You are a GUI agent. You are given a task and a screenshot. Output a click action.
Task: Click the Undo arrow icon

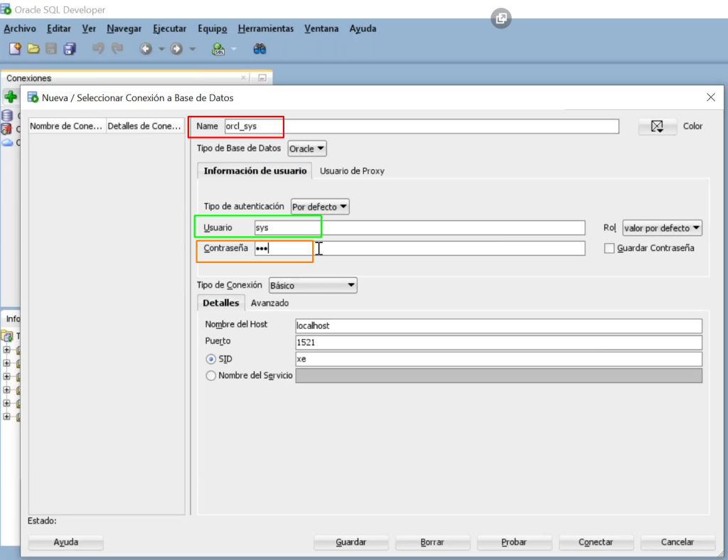(98, 49)
